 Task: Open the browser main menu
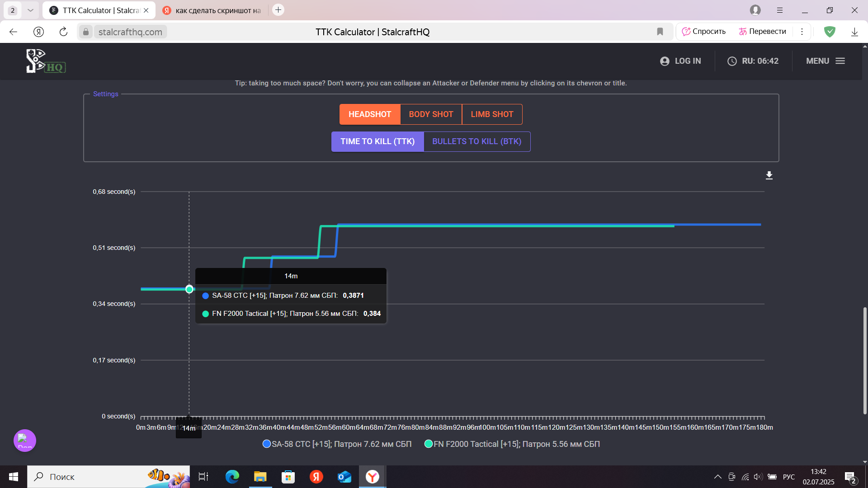point(780,10)
